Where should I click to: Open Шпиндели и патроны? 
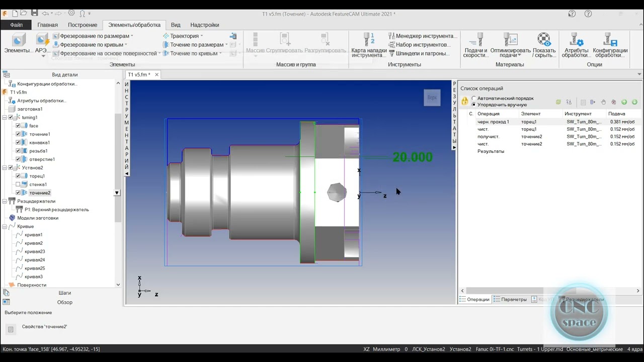(x=419, y=53)
